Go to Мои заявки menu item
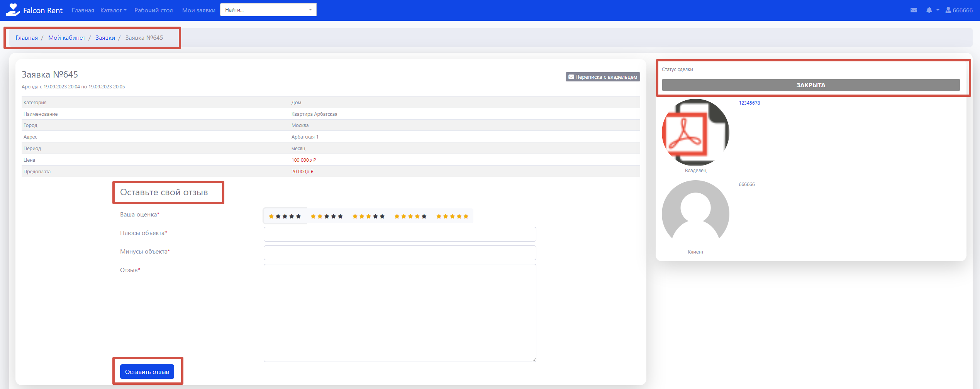This screenshot has height=389, width=980. (198, 10)
